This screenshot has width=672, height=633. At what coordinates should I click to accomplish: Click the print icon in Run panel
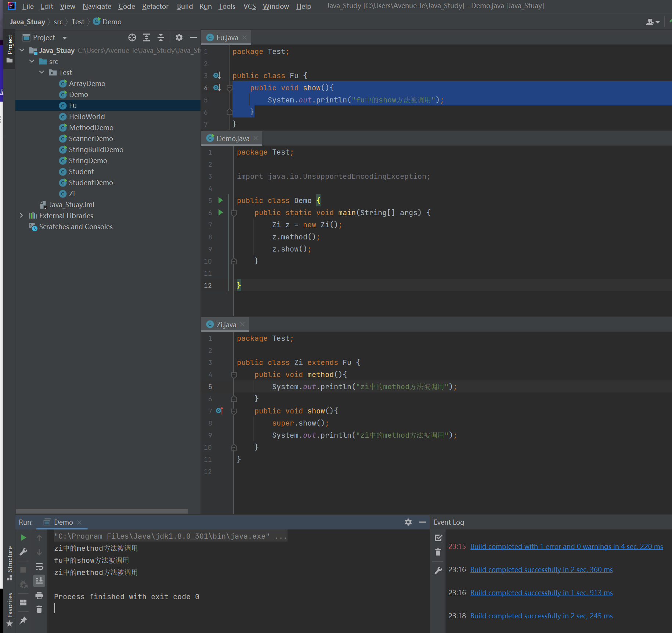click(39, 595)
